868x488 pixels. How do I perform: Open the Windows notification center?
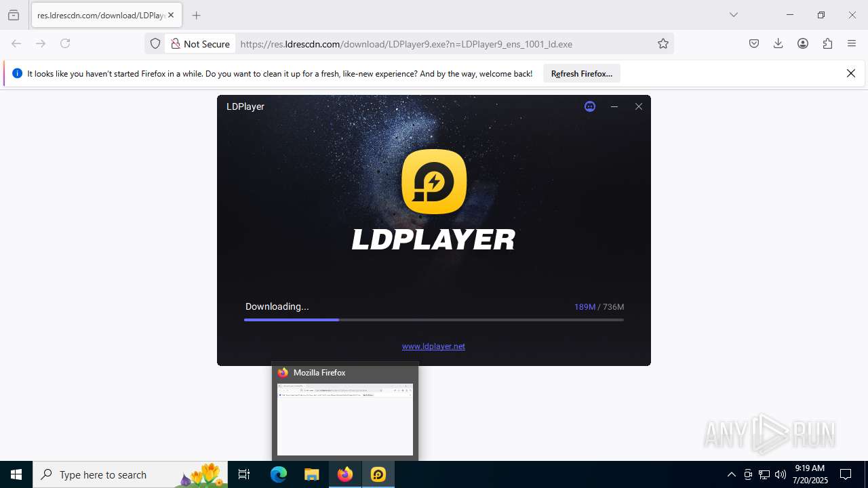point(846,474)
